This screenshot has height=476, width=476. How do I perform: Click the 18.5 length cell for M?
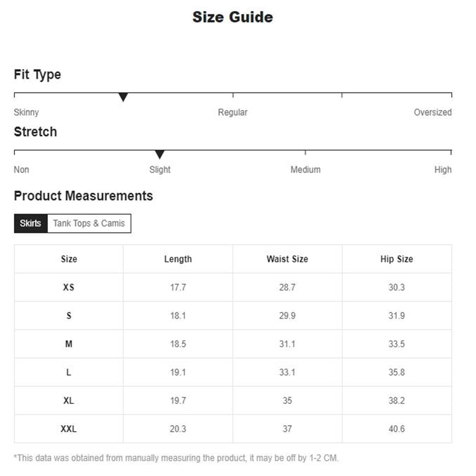[x=178, y=344]
